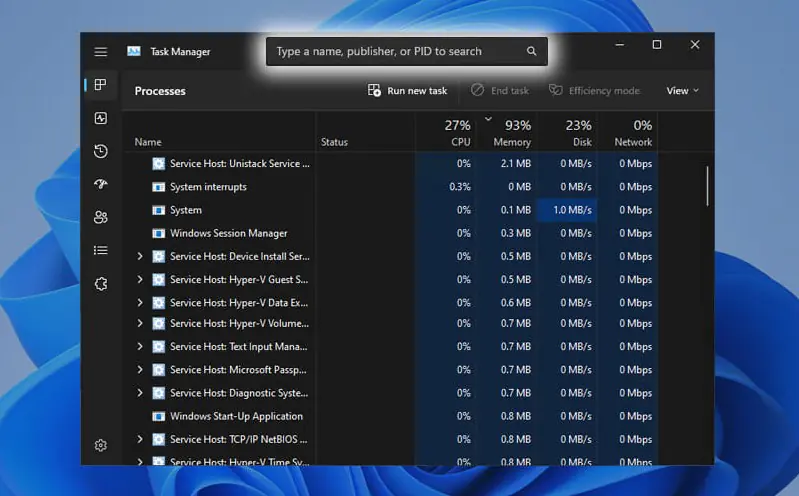Open the Startup apps page icon
Screen dimensions: 799x496
pos(101,184)
